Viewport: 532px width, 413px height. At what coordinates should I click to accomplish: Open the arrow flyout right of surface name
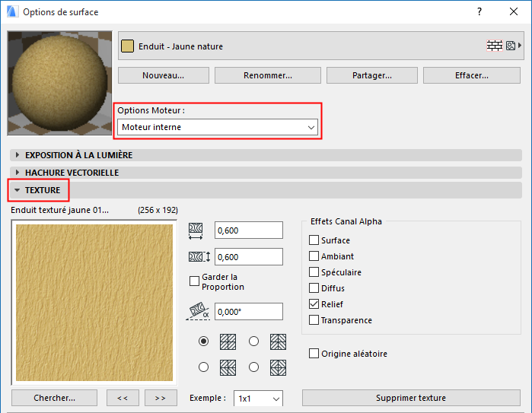point(520,46)
